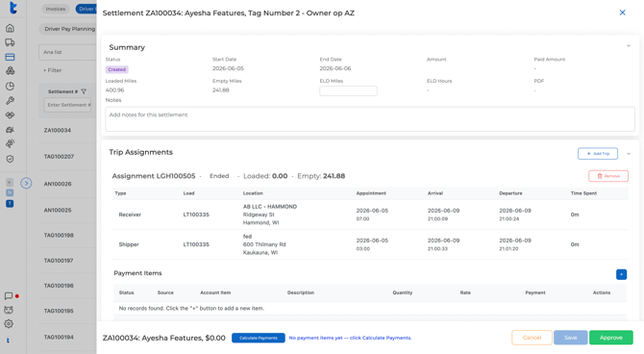The width and height of the screenshot is (644, 354).
Task: Click the Appointment column header
Action: point(371,193)
